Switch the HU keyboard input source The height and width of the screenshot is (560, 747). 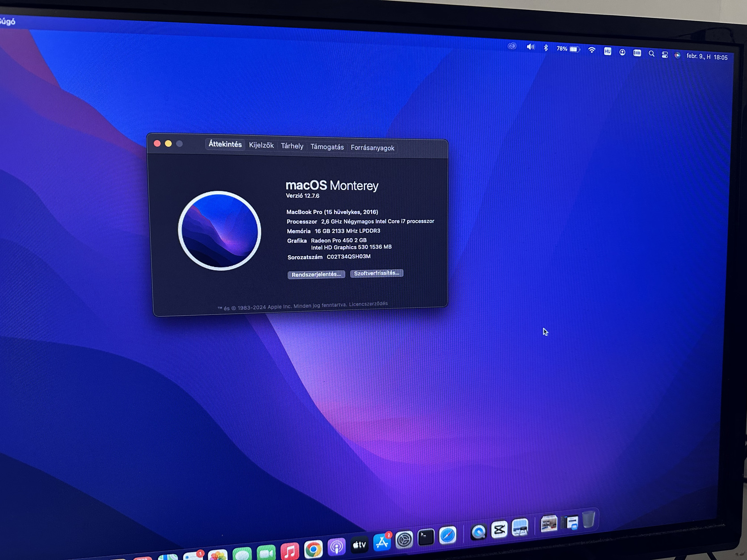click(608, 51)
